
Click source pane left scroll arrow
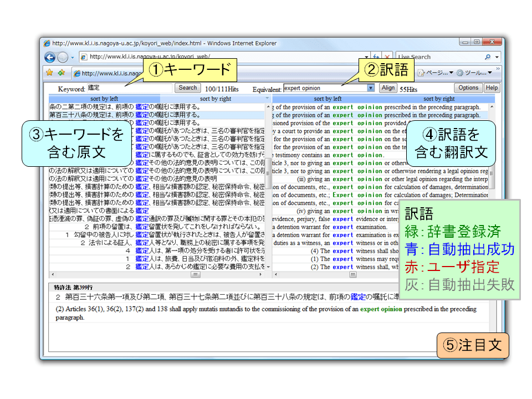point(52,274)
